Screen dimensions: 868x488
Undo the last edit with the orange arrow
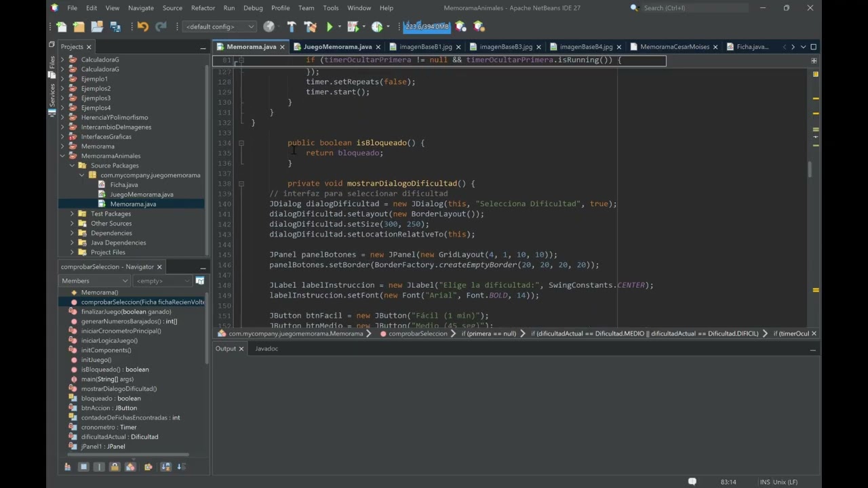point(142,26)
